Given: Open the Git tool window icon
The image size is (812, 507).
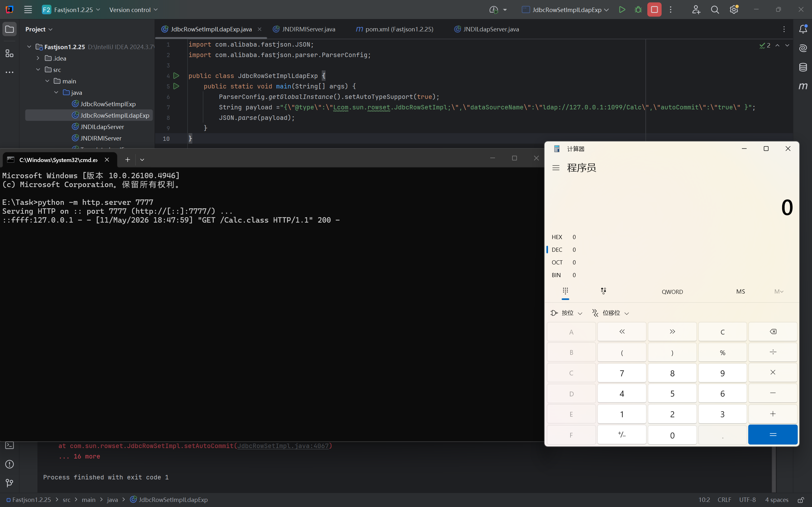Looking at the screenshot, I should (10, 483).
